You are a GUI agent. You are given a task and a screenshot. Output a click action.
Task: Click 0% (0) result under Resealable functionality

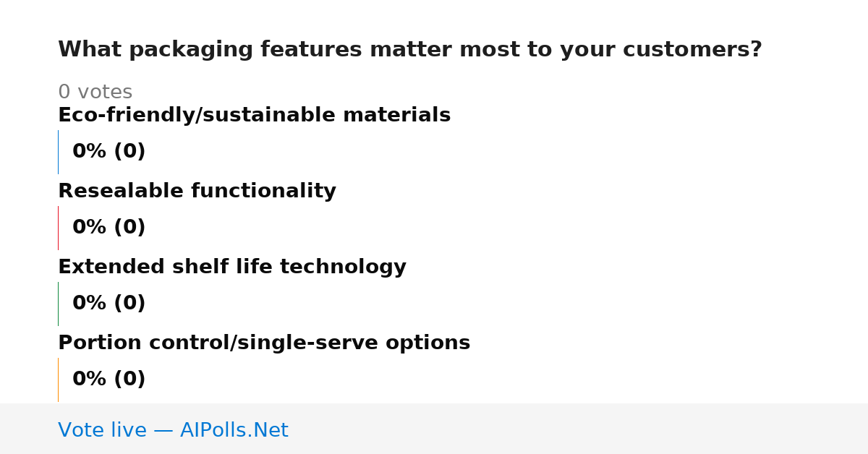click(x=109, y=228)
